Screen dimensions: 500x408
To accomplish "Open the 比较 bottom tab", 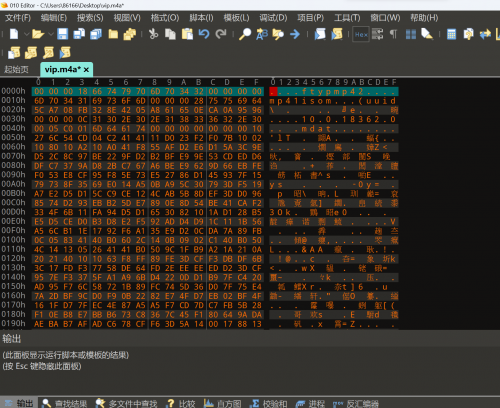I will tap(181, 403).
